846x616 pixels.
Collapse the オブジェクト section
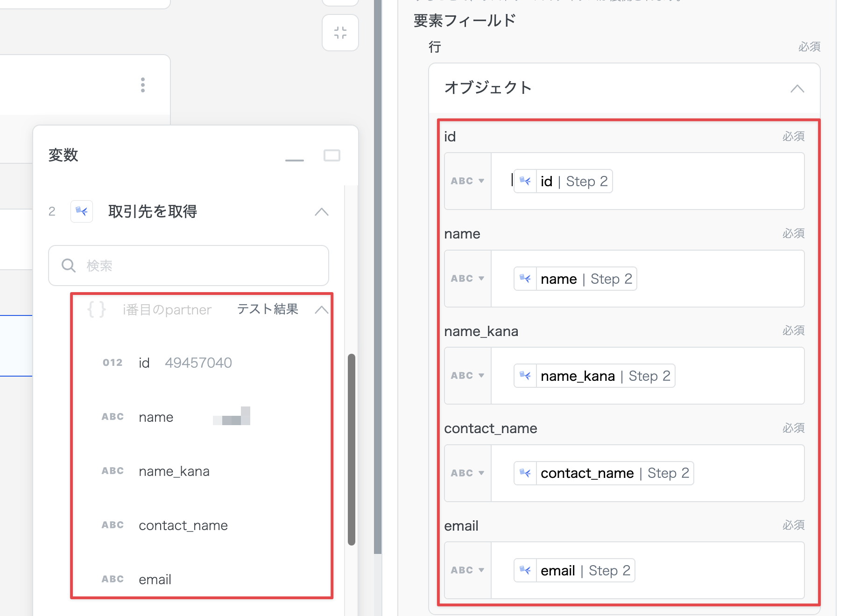[797, 89]
